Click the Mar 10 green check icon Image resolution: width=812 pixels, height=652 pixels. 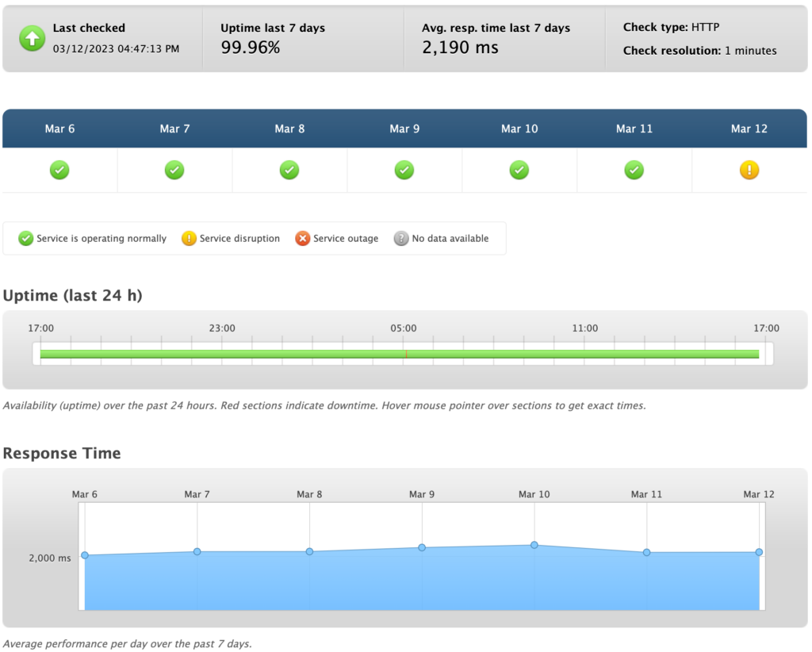[519, 170]
